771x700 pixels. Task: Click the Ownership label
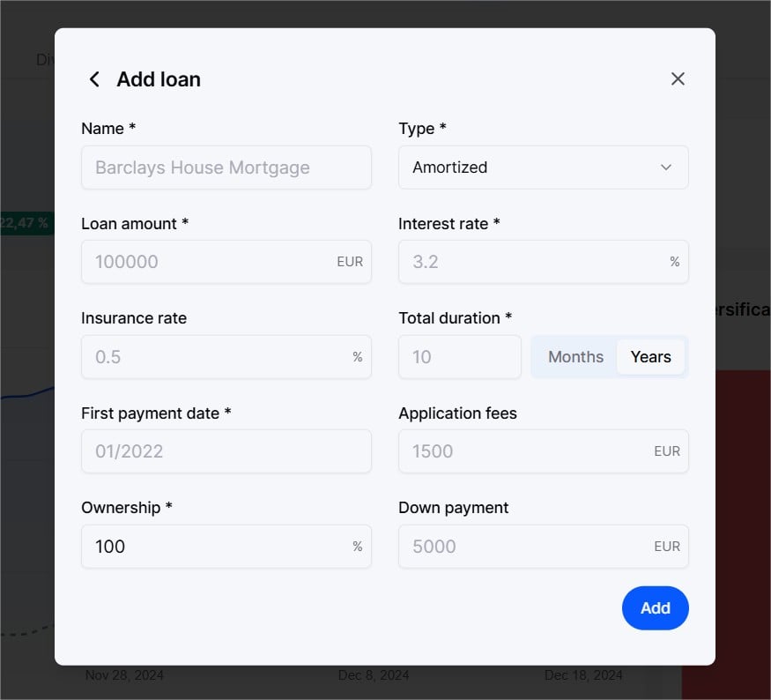(126, 507)
